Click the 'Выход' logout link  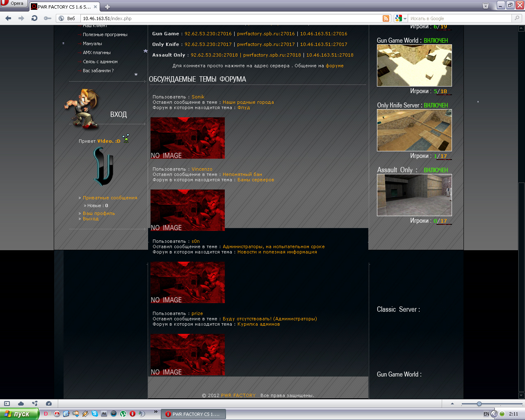(91, 219)
